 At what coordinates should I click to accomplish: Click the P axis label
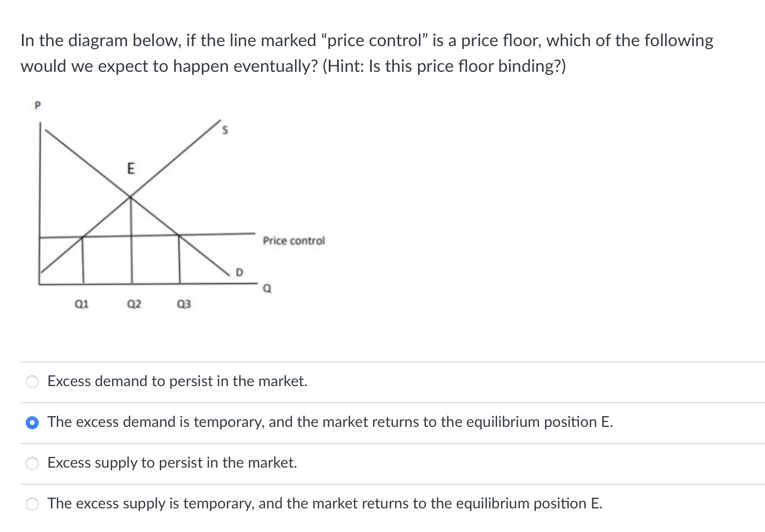click(37, 105)
